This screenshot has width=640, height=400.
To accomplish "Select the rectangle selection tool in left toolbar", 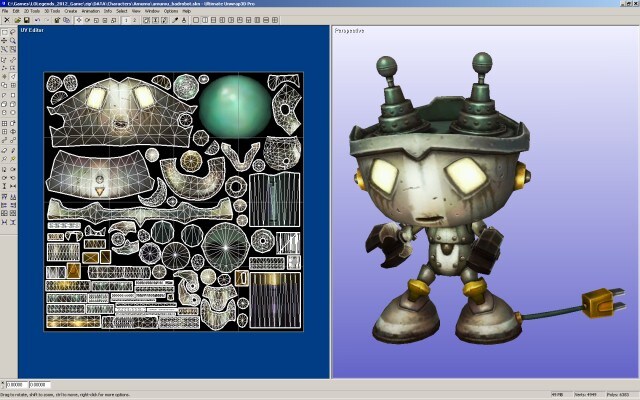I will tap(4, 32).
